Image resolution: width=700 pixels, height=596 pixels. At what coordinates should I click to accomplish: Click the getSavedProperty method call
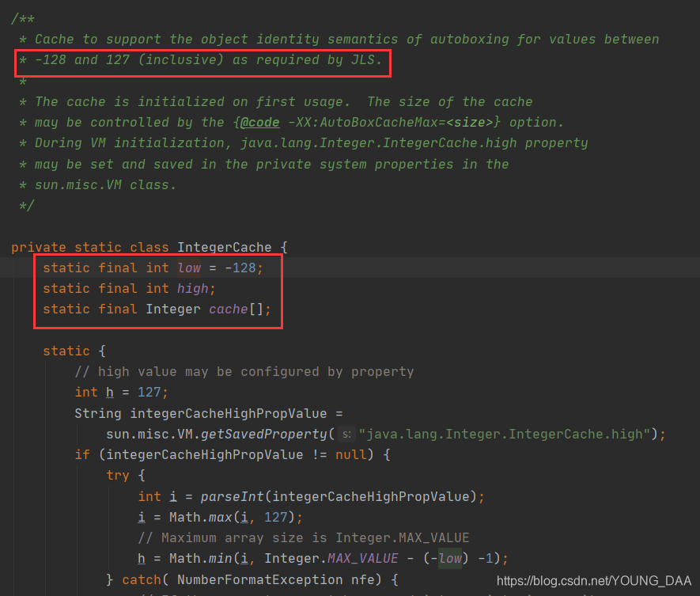(x=263, y=435)
